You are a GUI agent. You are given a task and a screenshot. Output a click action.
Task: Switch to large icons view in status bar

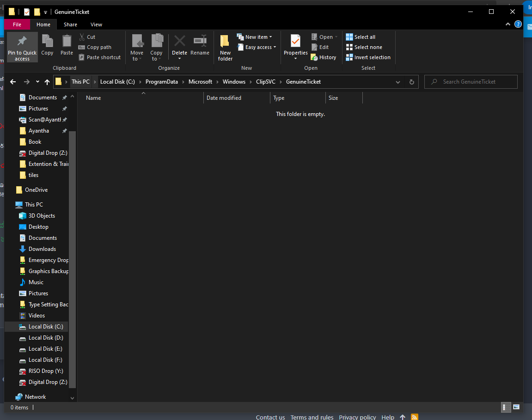click(516, 407)
